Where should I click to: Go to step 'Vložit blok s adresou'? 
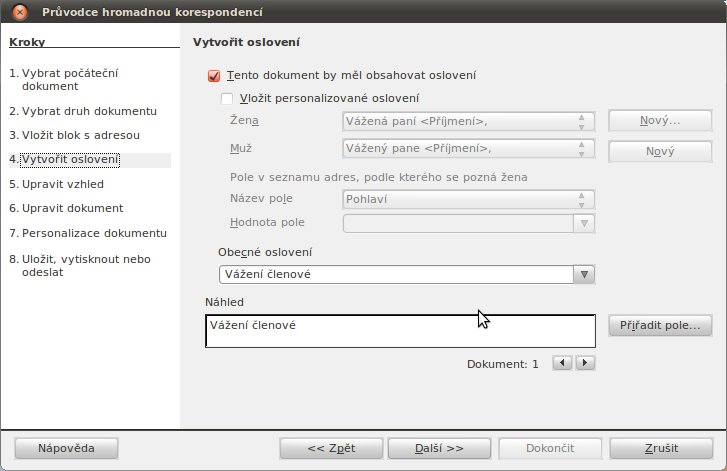75,135
